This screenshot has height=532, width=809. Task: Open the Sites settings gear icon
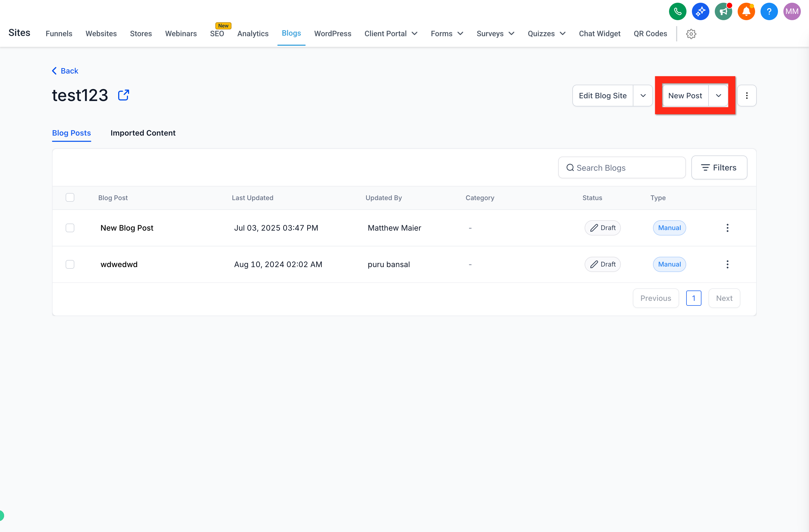point(691,34)
